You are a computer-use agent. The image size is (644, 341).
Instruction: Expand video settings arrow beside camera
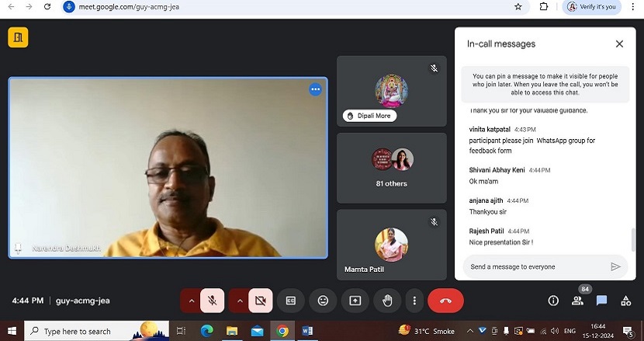click(240, 301)
